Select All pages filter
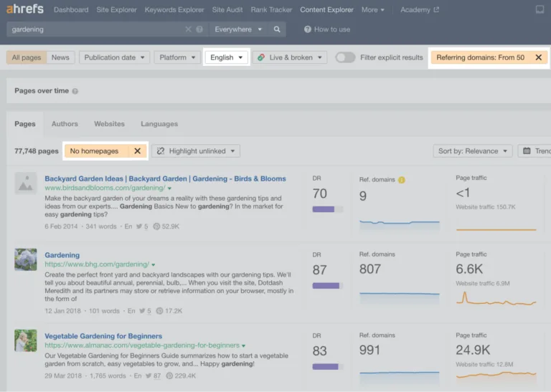This screenshot has width=551, height=392. click(x=27, y=57)
